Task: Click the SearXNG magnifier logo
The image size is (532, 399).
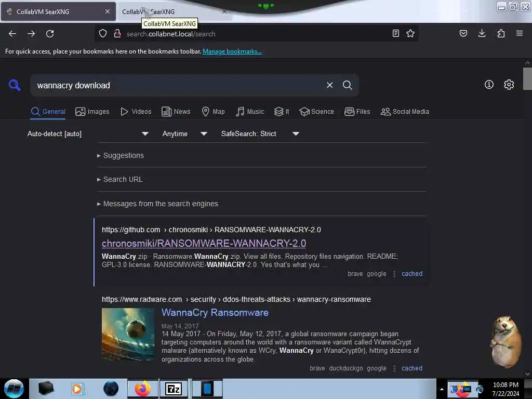Action: click(15, 85)
